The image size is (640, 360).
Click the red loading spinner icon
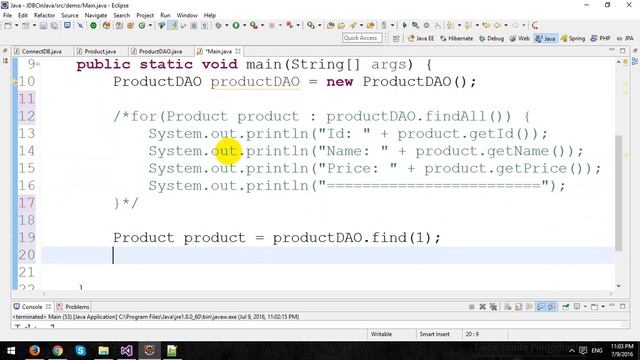click(535, 25)
